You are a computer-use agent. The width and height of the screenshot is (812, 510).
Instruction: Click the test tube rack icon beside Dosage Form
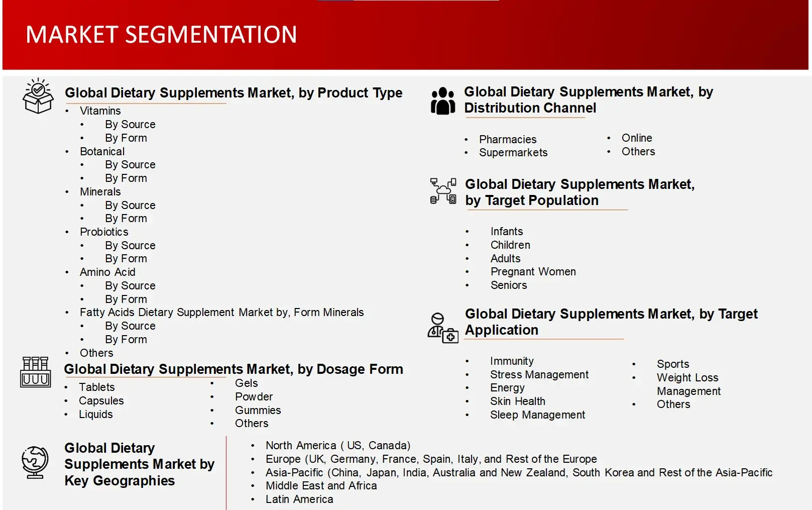[36, 372]
